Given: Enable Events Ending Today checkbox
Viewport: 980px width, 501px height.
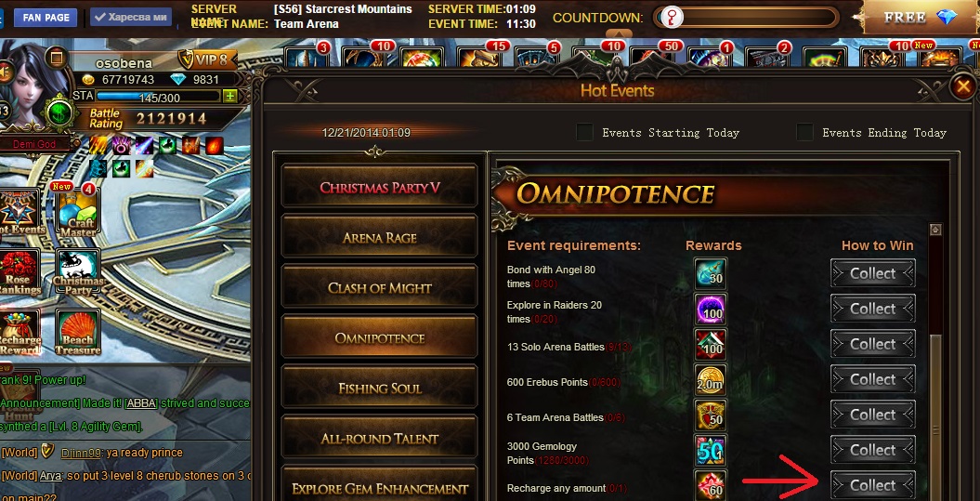Looking at the screenshot, I should pyautogui.click(x=804, y=132).
